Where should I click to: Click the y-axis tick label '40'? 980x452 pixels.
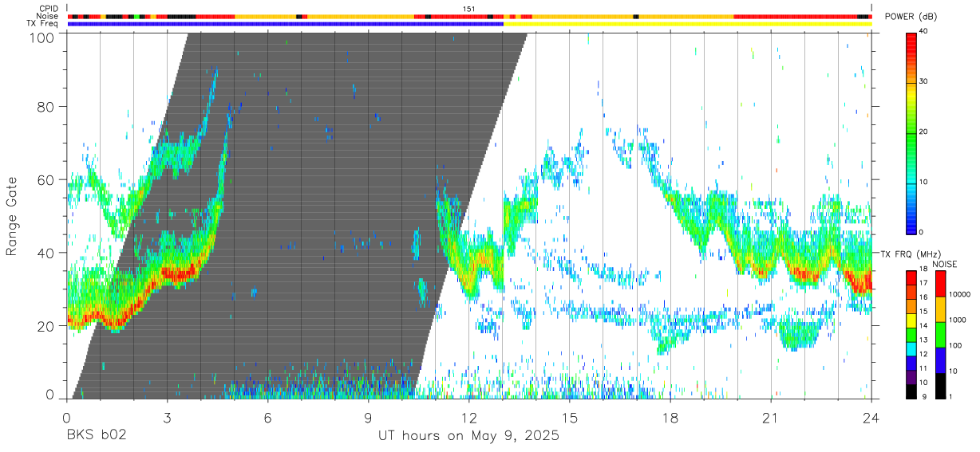[x=47, y=253]
